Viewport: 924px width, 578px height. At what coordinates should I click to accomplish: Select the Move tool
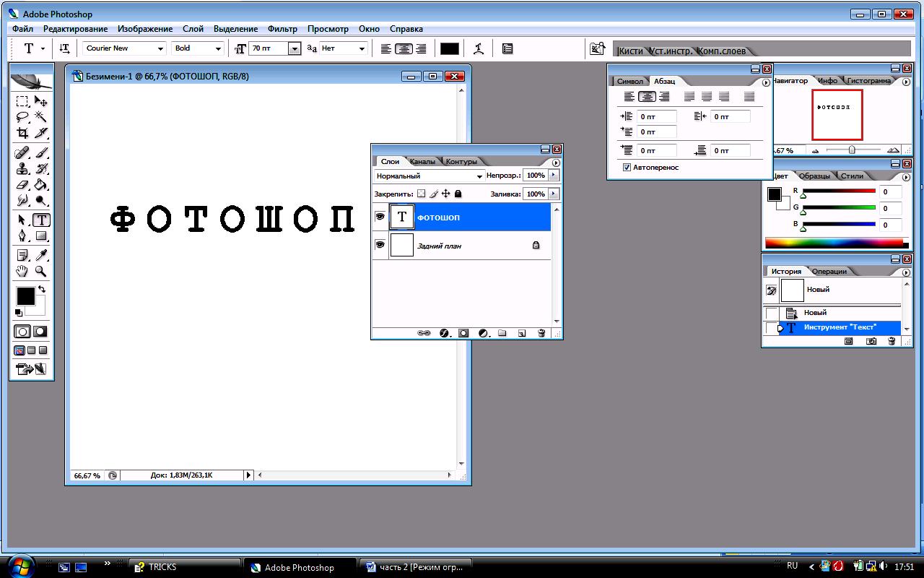(41, 102)
